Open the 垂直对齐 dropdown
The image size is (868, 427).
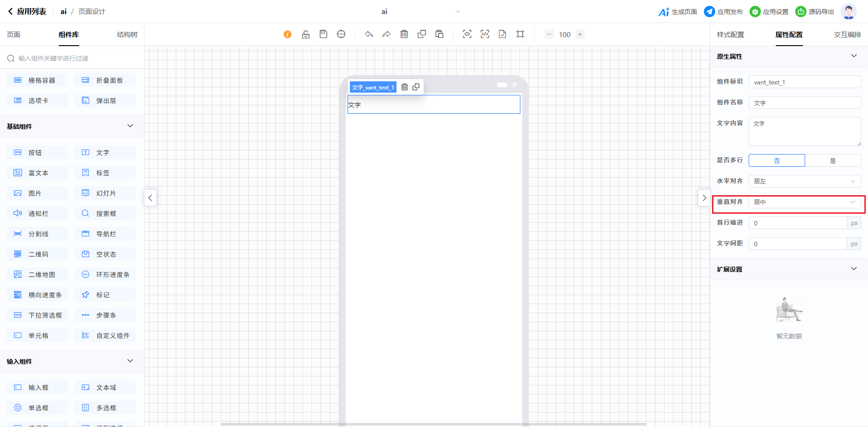click(804, 202)
